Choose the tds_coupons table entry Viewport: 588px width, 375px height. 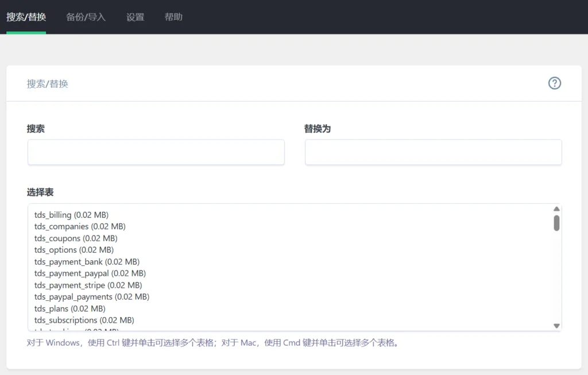[x=76, y=238]
